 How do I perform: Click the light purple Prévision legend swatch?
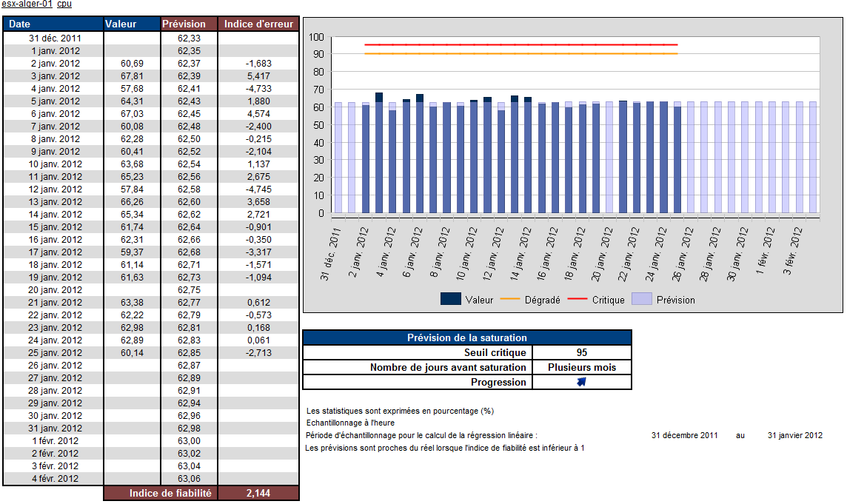pos(641,300)
